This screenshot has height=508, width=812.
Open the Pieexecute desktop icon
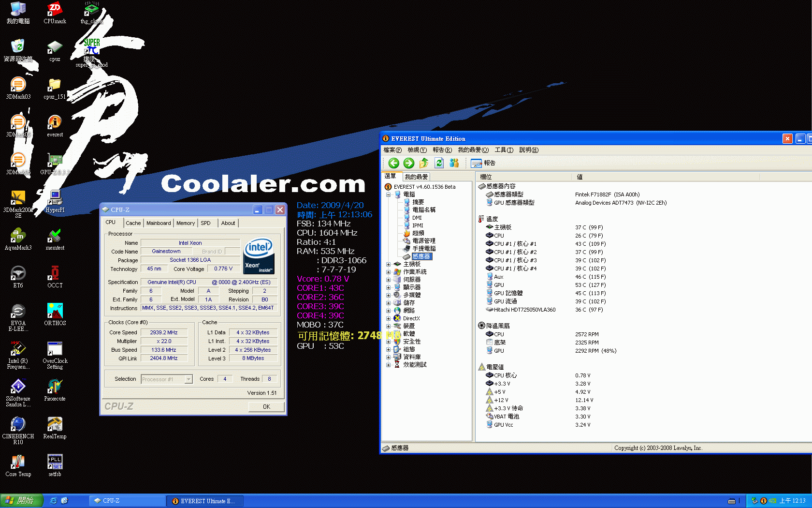point(55,390)
